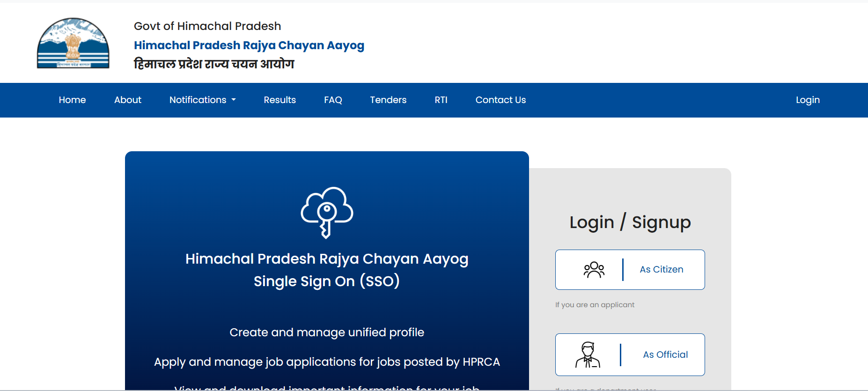868x391 pixels.
Task: Open the About page
Action: 128,100
